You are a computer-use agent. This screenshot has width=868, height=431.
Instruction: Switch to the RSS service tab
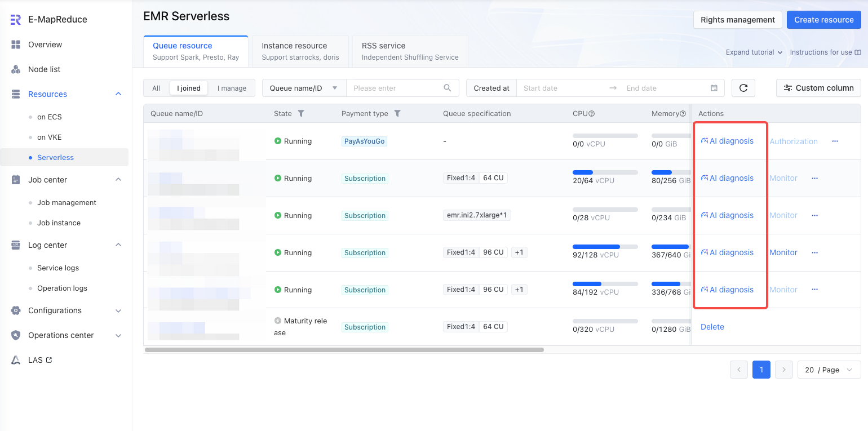pos(410,51)
